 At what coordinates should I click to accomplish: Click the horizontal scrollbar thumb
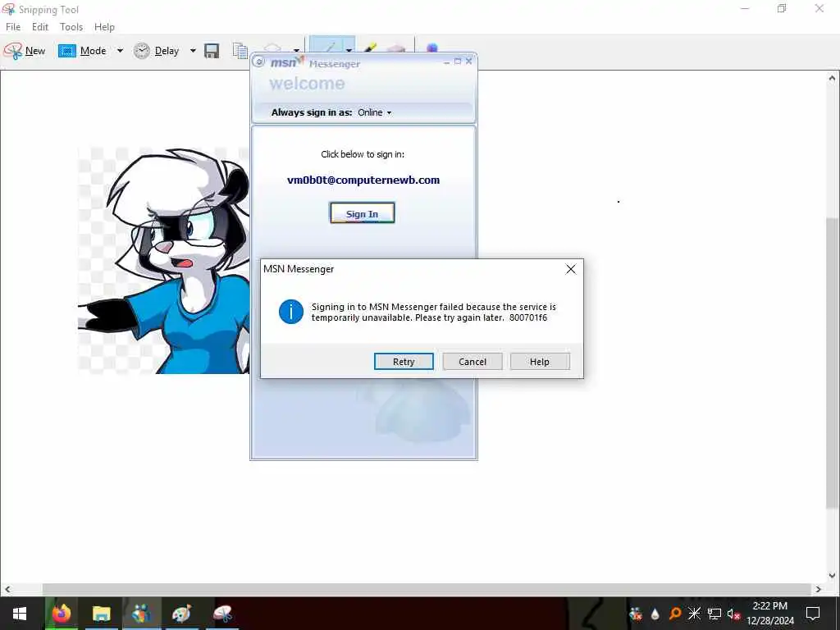427,589
